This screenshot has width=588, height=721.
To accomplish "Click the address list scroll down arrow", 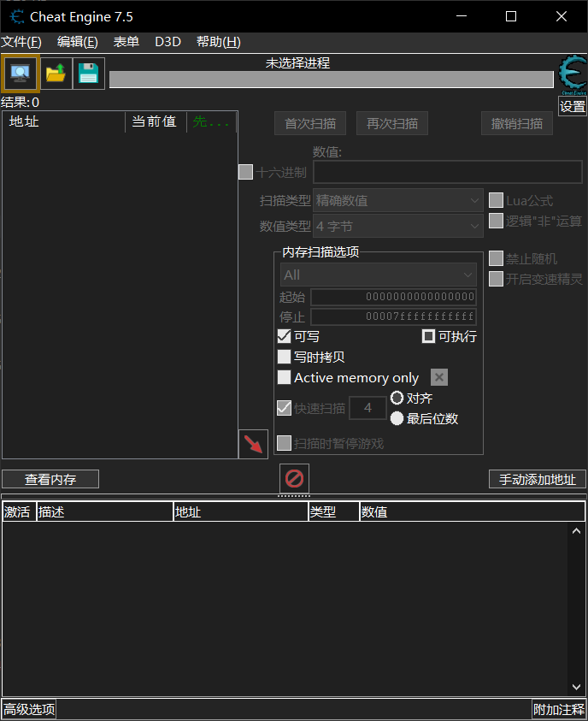I will pyautogui.click(x=577, y=687).
